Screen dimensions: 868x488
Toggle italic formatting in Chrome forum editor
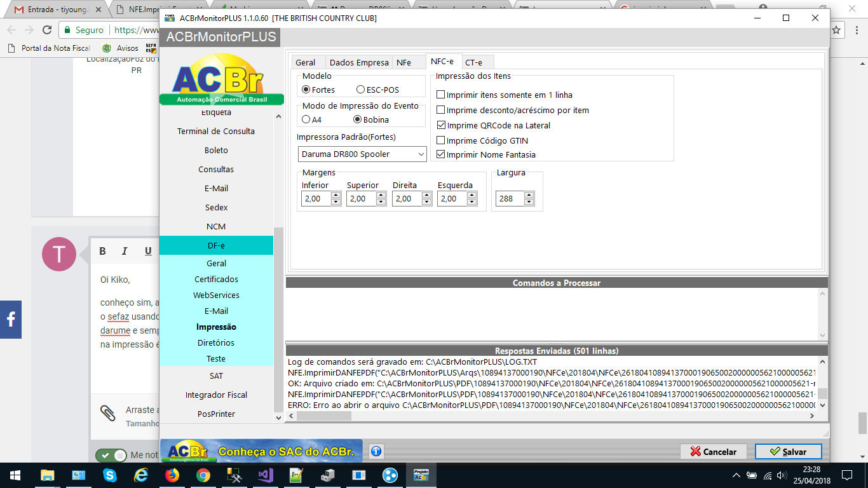click(x=125, y=251)
